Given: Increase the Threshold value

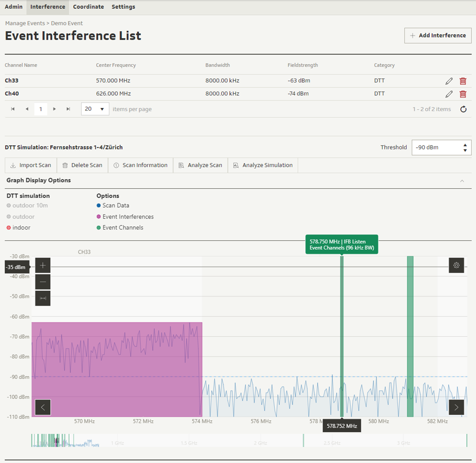Looking at the screenshot, I should (465, 145).
